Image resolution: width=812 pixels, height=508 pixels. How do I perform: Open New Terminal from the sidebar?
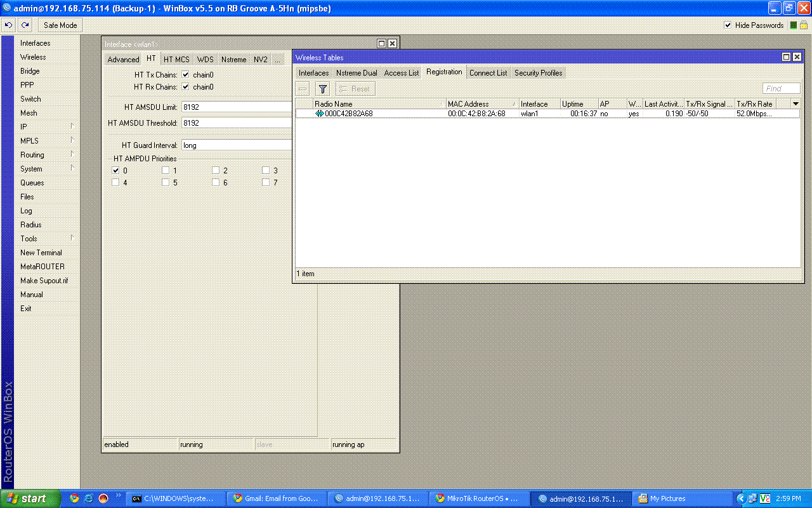coord(41,253)
